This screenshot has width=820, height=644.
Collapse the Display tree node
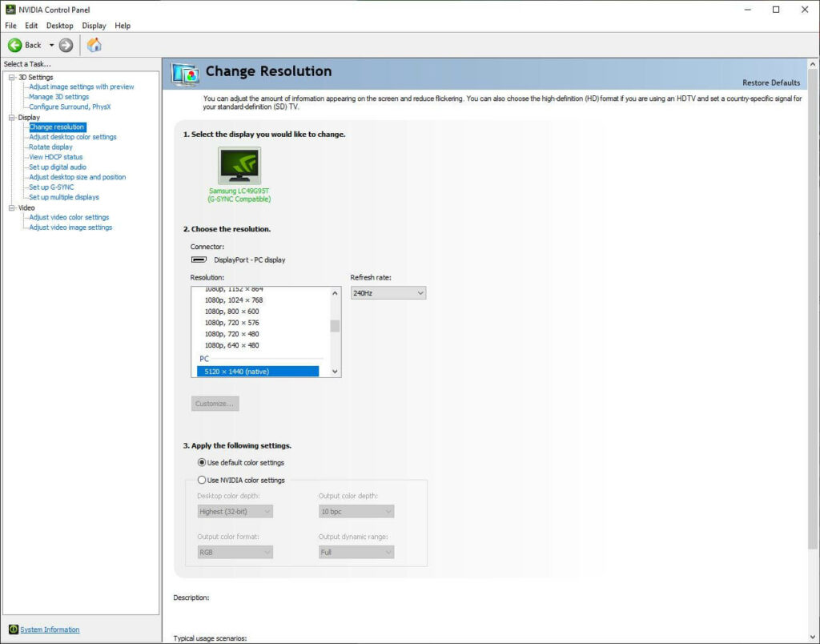11,118
